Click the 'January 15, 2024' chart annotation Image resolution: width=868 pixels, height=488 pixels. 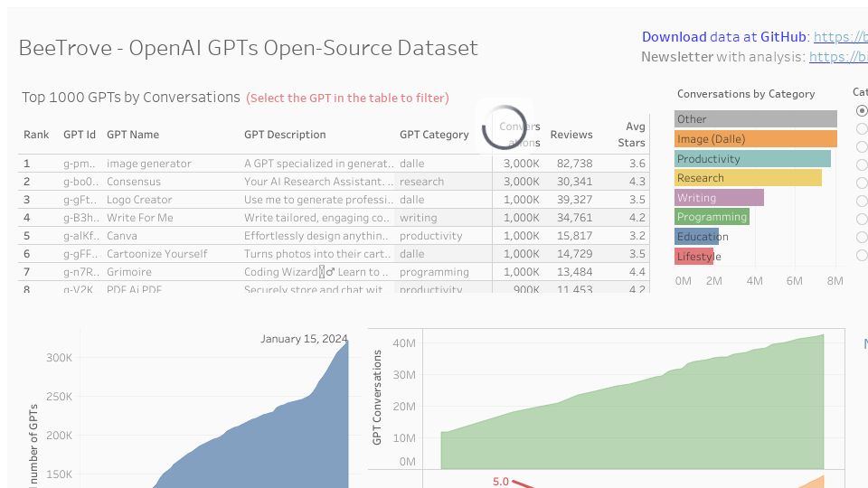(x=304, y=339)
